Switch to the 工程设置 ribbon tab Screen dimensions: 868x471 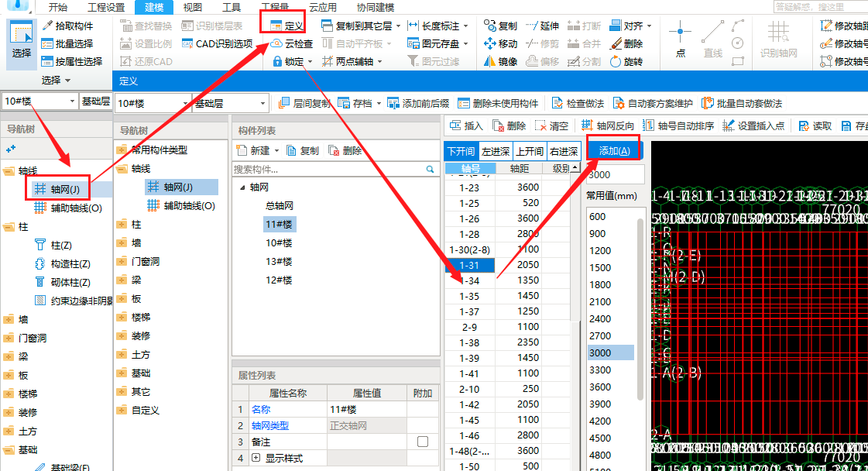click(106, 7)
